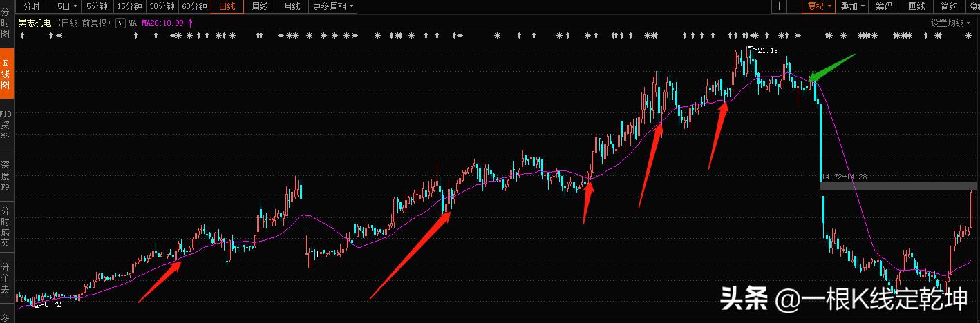Viewport: 980px width, 323px height.
Task: Click the MA indicator label
Action: (132, 23)
